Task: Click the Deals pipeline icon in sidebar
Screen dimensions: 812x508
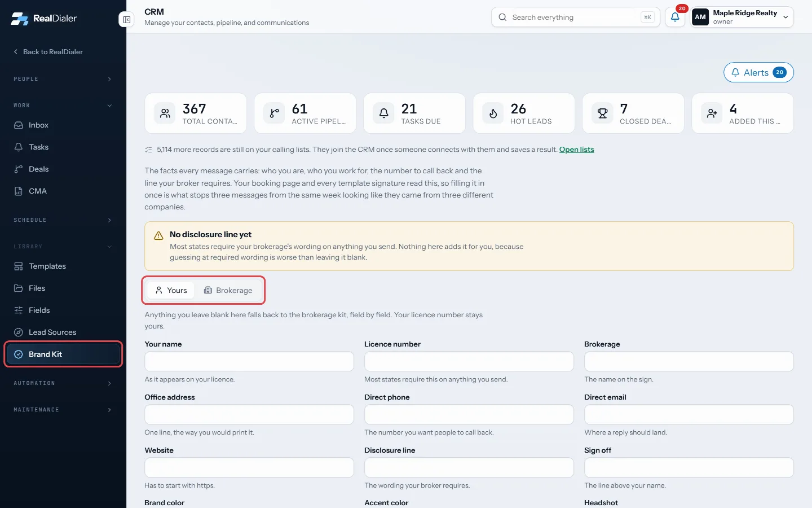Action: [x=19, y=169]
